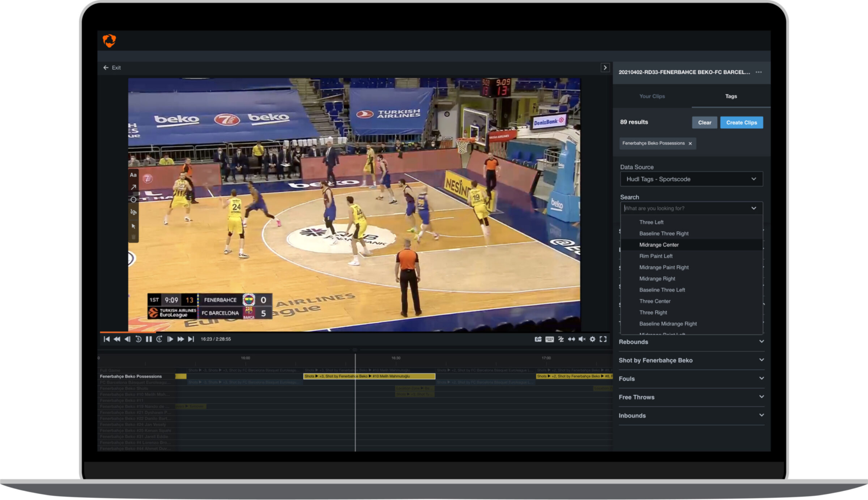Select Baseline Three Right option
The height and width of the screenshot is (500, 868).
point(691,233)
